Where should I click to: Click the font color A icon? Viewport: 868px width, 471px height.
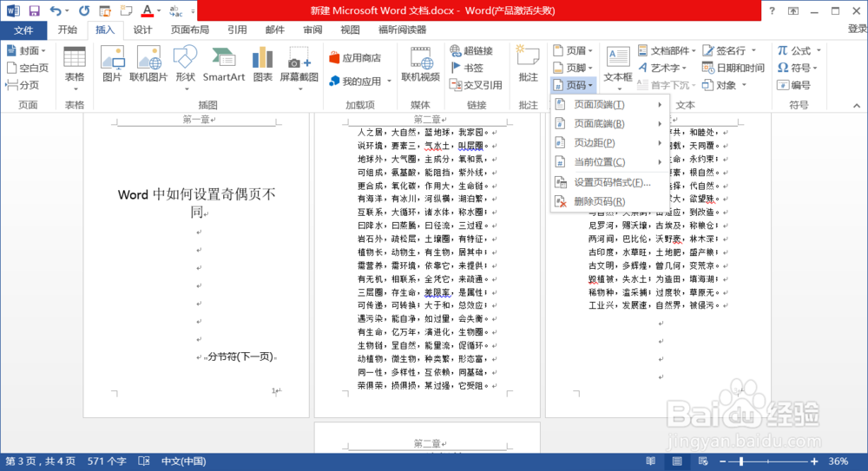coord(148,10)
